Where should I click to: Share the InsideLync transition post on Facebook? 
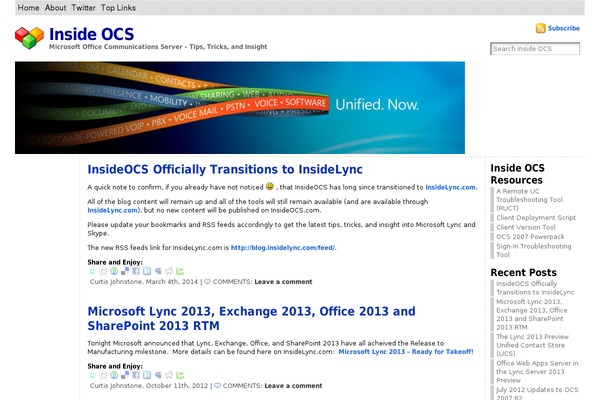pyautogui.click(x=136, y=271)
